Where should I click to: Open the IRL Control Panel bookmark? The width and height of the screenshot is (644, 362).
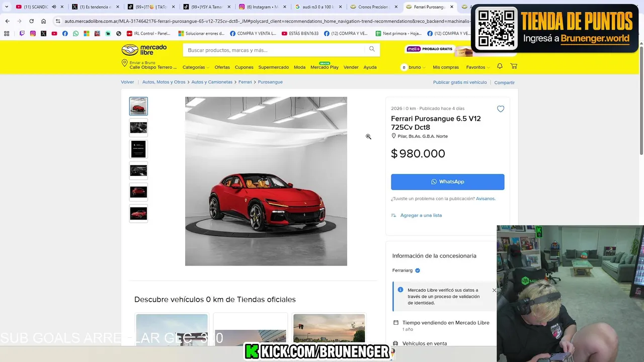pyautogui.click(x=149, y=34)
